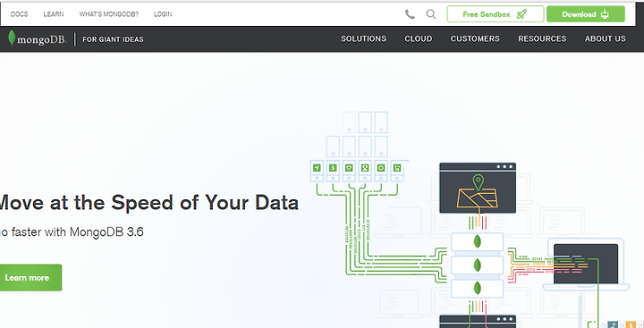
Task: Click the MongoDB 3.6 subtitle text
Action: [x=72, y=232]
